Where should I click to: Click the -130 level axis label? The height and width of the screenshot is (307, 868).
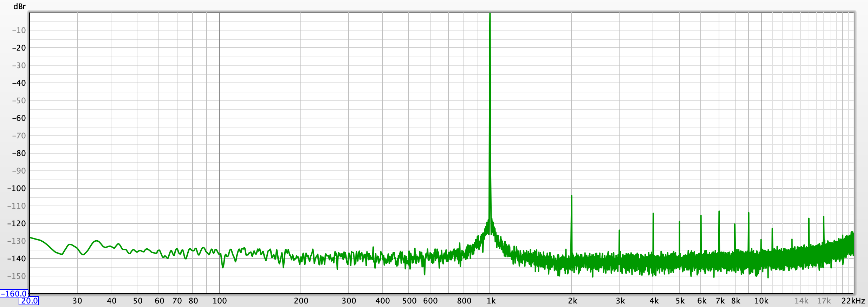[x=17, y=241]
